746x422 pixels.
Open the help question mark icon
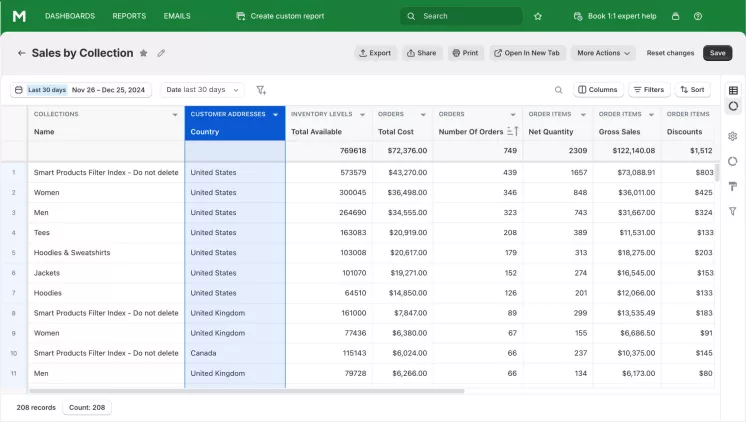(x=697, y=16)
